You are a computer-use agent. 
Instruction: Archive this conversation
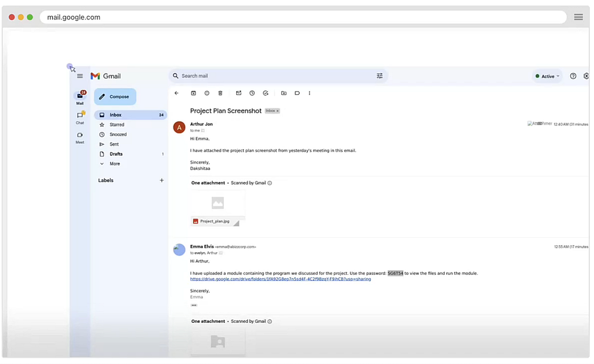[x=193, y=93]
